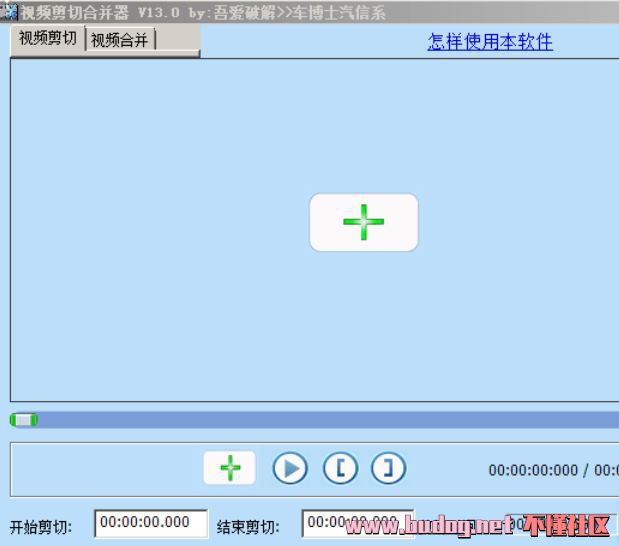The width and height of the screenshot is (619, 546).
Task: Click the app icon in the title bar
Action: [x=9, y=13]
